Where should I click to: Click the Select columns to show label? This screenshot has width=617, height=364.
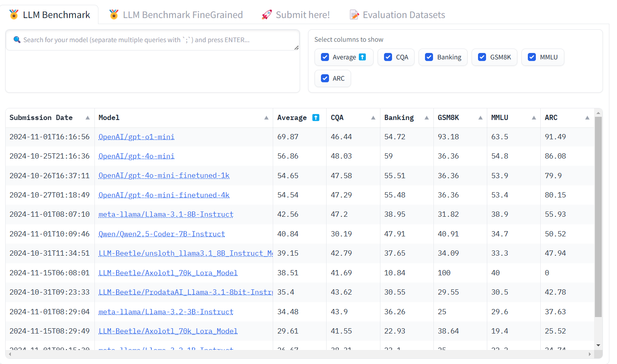tap(349, 39)
